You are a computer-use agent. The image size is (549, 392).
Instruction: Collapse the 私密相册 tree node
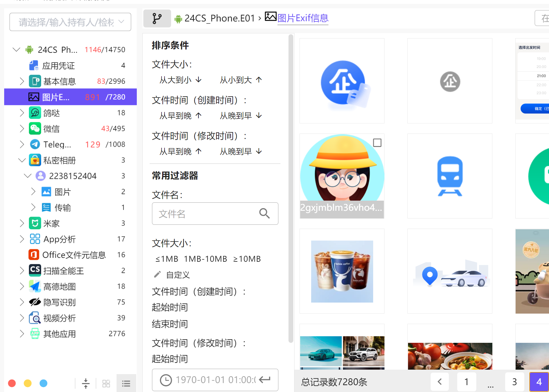22,160
